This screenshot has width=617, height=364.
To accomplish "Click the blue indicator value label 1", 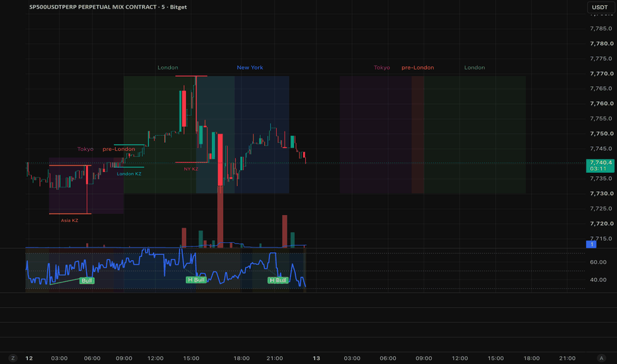I will [x=591, y=244].
